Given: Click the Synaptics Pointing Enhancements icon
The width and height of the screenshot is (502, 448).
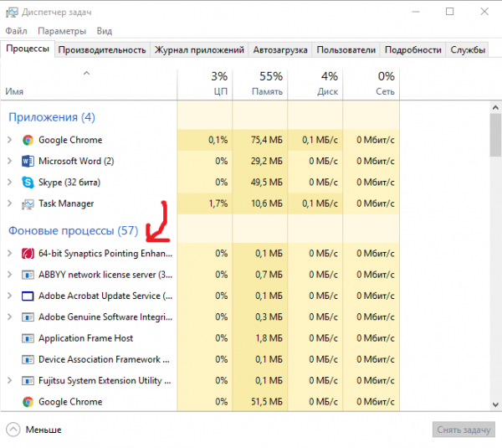Looking at the screenshot, I should 28,254.
